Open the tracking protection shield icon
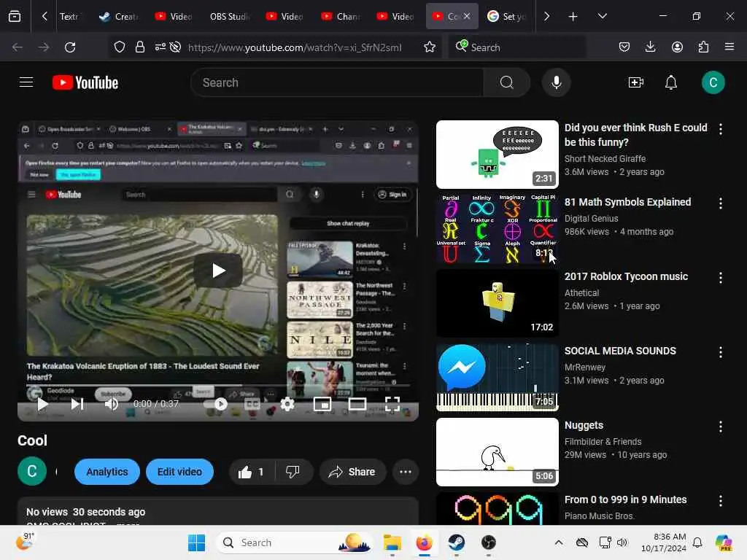This screenshot has width=747, height=560. [120, 47]
